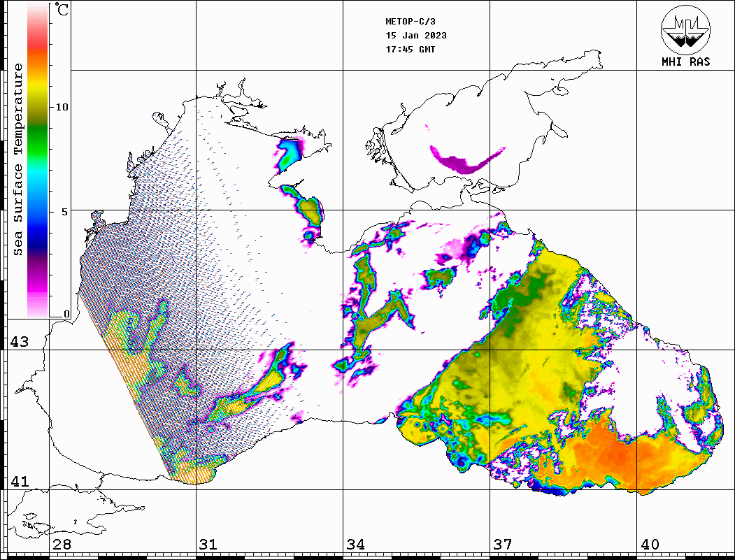This screenshot has height=560, width=735.
Task: Click latitude label 41
Action: coord(19,481)
